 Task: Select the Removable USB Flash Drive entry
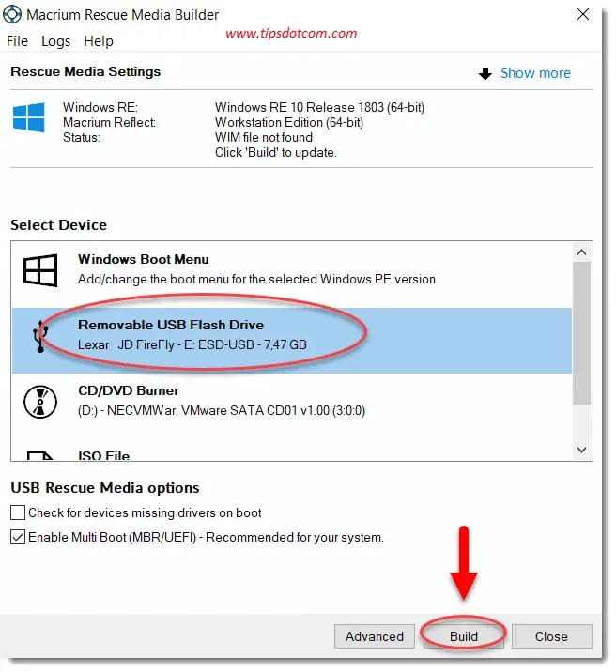291,335
